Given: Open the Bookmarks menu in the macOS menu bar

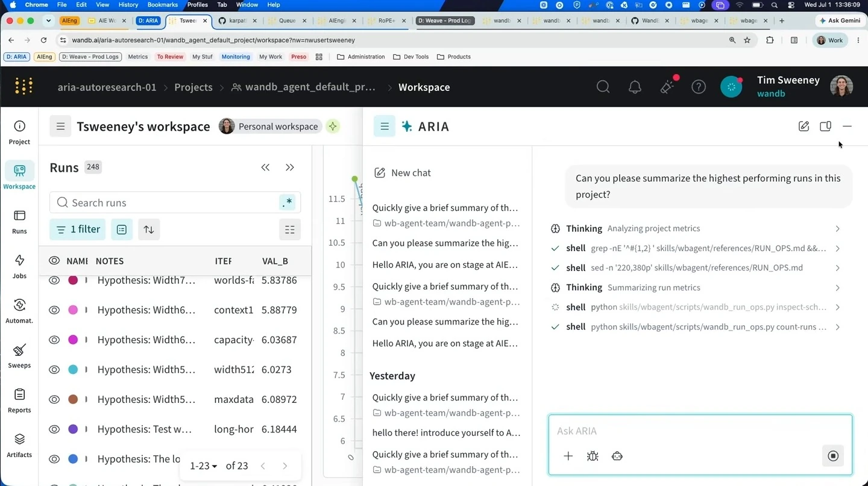Looking at the screenshot, I should tap(162, 5).
